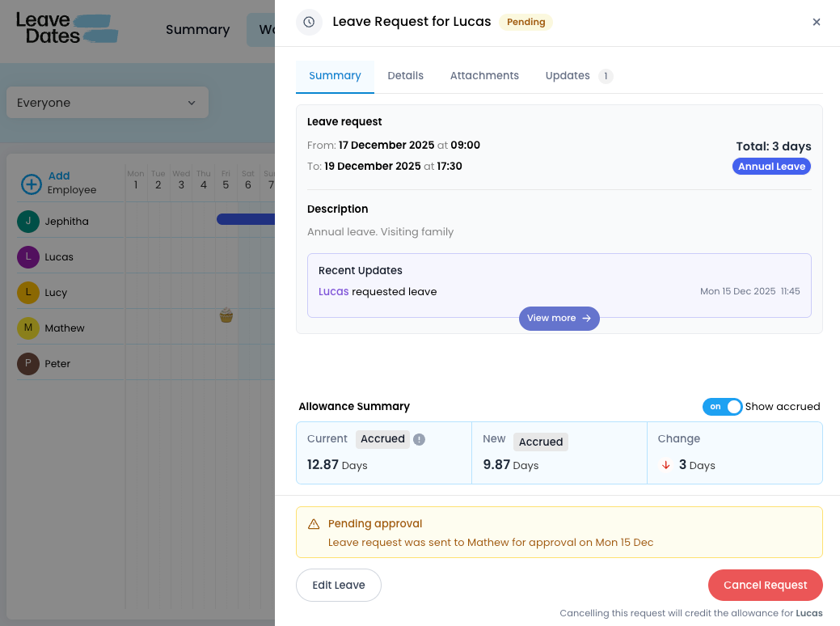The height and width of the screenshot is (626, 840).
Task: Click Jephitha's blue leave bar in calendar
Action: click(246, 219)
